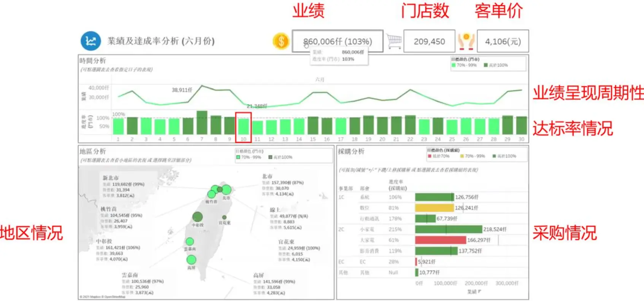This screenshot has width=644, height=301.
Task: Click the 178% achievement rate value
Action: [395, 219]
